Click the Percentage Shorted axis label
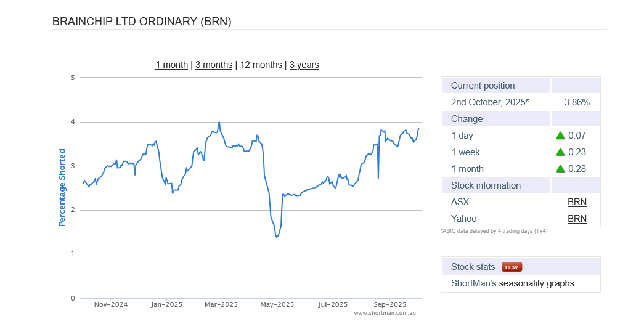 coord(62,187)
